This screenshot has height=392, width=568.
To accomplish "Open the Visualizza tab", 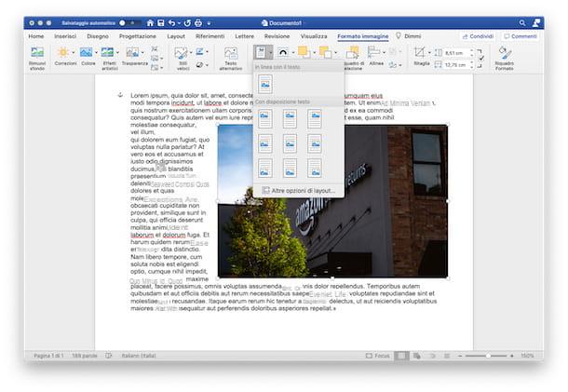I will [314, 36].
